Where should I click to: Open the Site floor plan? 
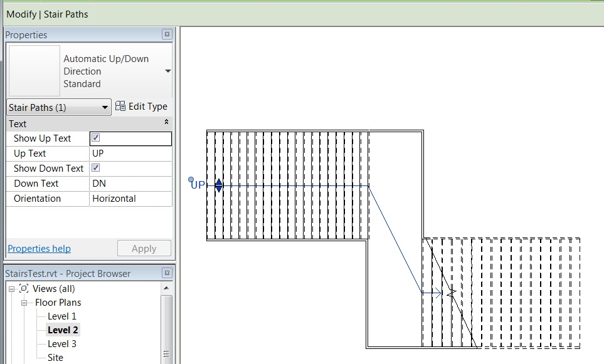(55, 358)
